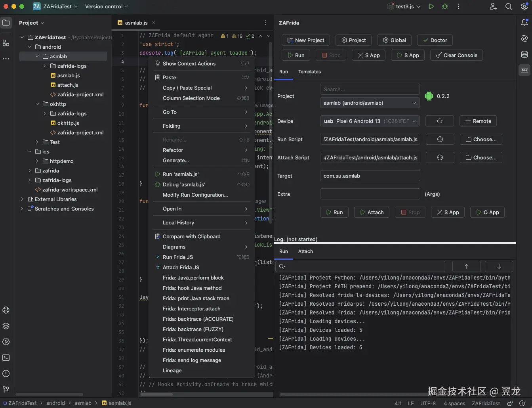Click the Clear Console button
The image size is (532, 408).
click(x=456, y=55)
